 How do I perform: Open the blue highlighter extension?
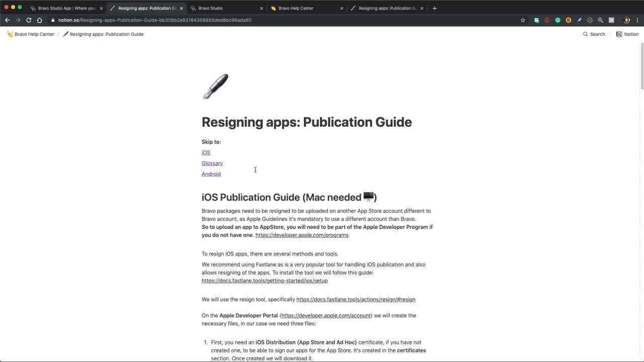point(579,20)
